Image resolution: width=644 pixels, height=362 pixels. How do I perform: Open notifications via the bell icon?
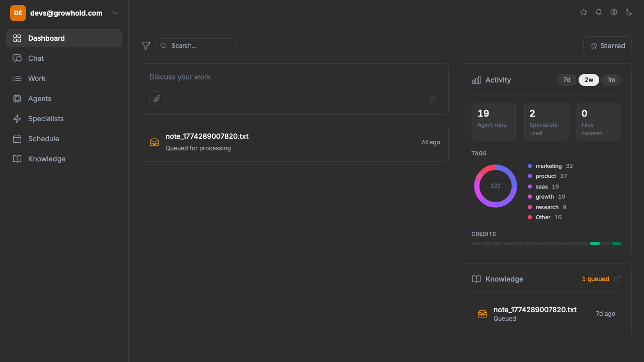click(x=598, y=12)
